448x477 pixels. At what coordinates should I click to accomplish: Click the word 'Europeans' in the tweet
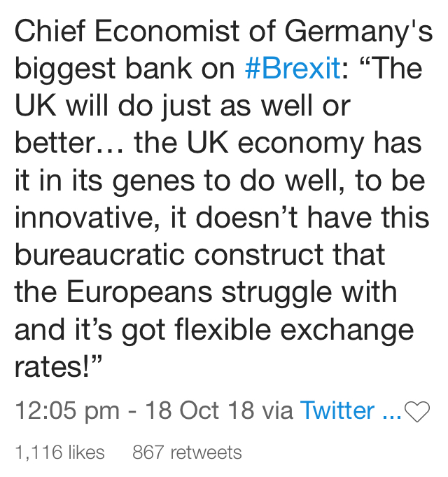tap(139, 293)
